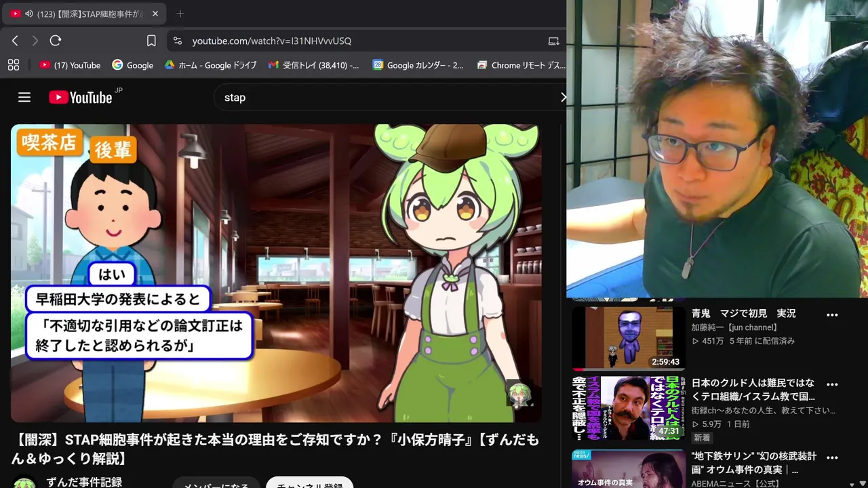Click the video title 【闇深】STAP細胞事件
The height and width of the screenshot is (488, 868).
point(275,449)
